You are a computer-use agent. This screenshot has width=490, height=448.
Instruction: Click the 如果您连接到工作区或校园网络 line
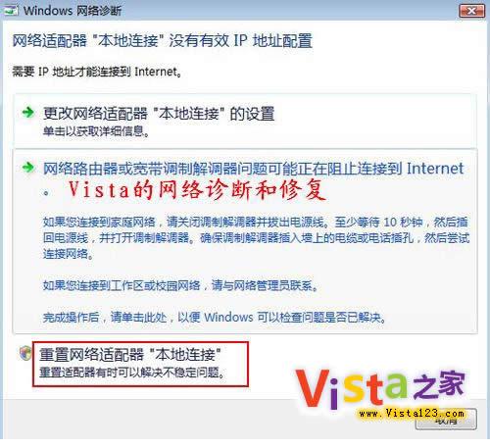coord(180,285)
